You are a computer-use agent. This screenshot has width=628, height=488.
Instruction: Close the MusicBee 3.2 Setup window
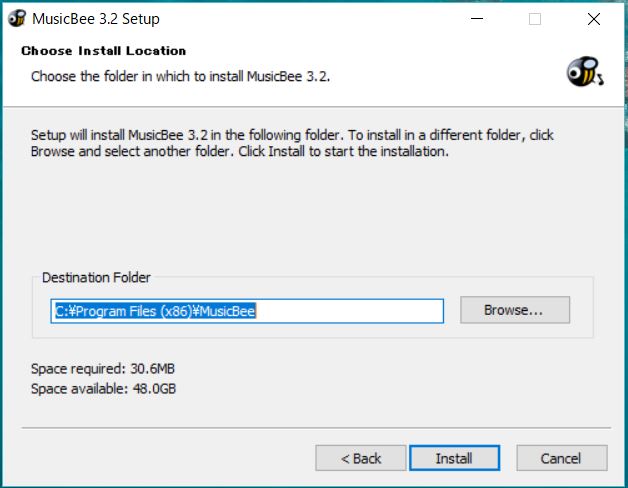pyautogui.click(x=594, y=19)
